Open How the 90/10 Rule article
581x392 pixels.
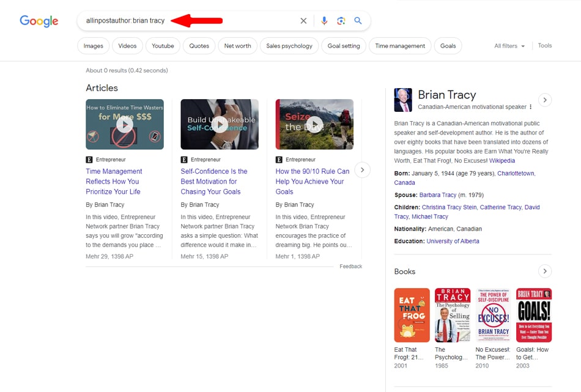click(313, 182)
